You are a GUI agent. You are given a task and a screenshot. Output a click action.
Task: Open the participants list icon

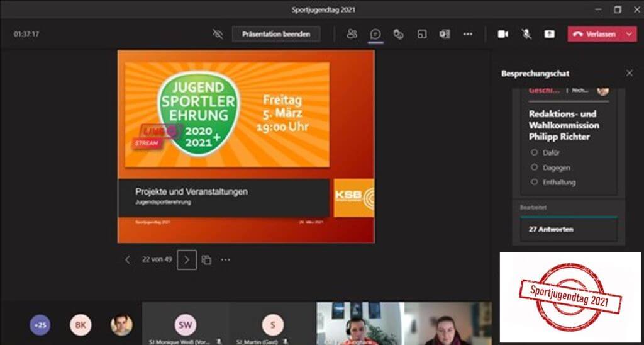352,34
